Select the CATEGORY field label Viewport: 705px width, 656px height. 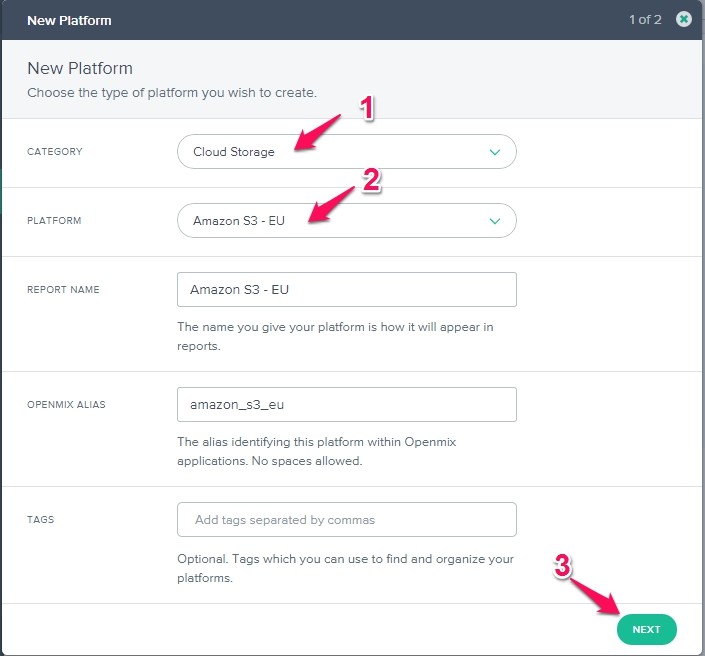click(x=55, y=152)
